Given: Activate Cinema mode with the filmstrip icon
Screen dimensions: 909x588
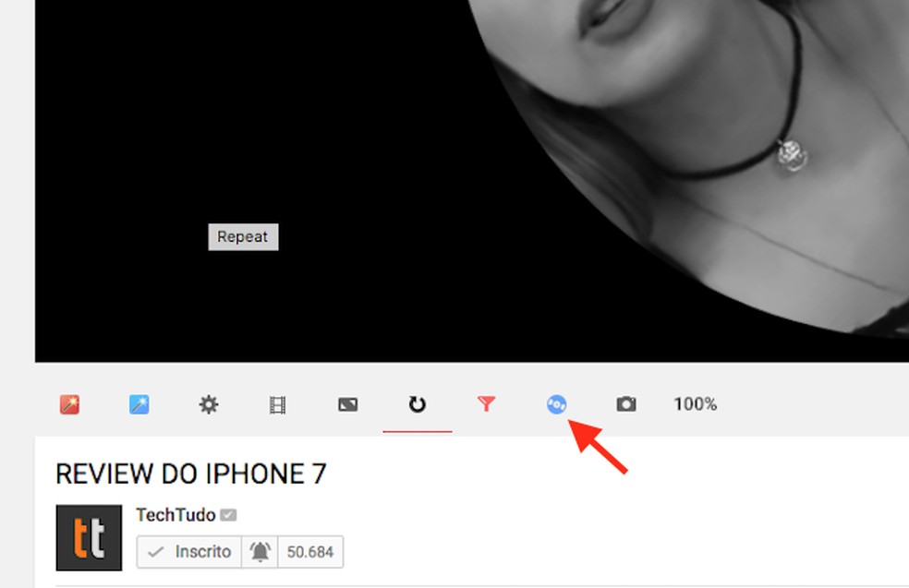Looking at the screenshot, I should [x=278, y=404].
